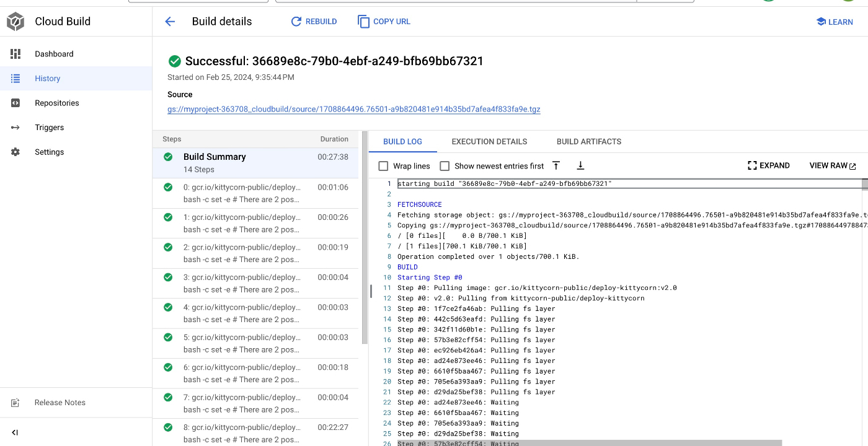Screen dimensions: 868x446
Task: Click the panel splitter handle
Action: 371,291
